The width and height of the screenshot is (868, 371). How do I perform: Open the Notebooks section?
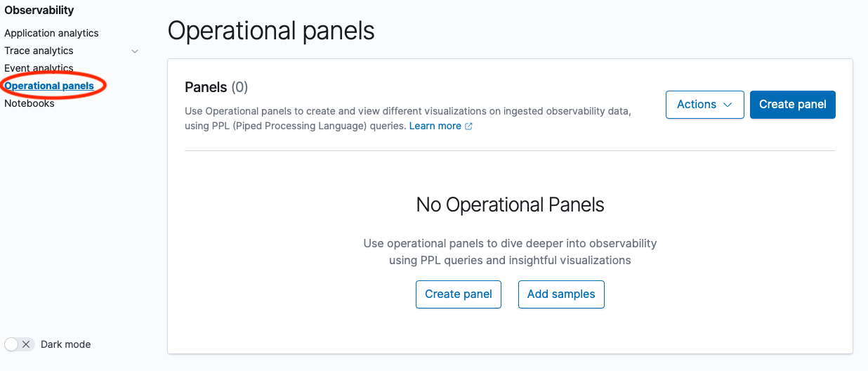coord(29,103)
